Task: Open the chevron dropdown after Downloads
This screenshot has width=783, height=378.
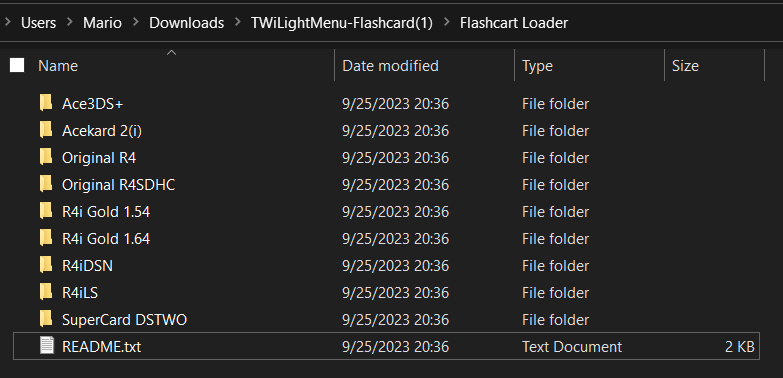Action: [x=238, y=23]
